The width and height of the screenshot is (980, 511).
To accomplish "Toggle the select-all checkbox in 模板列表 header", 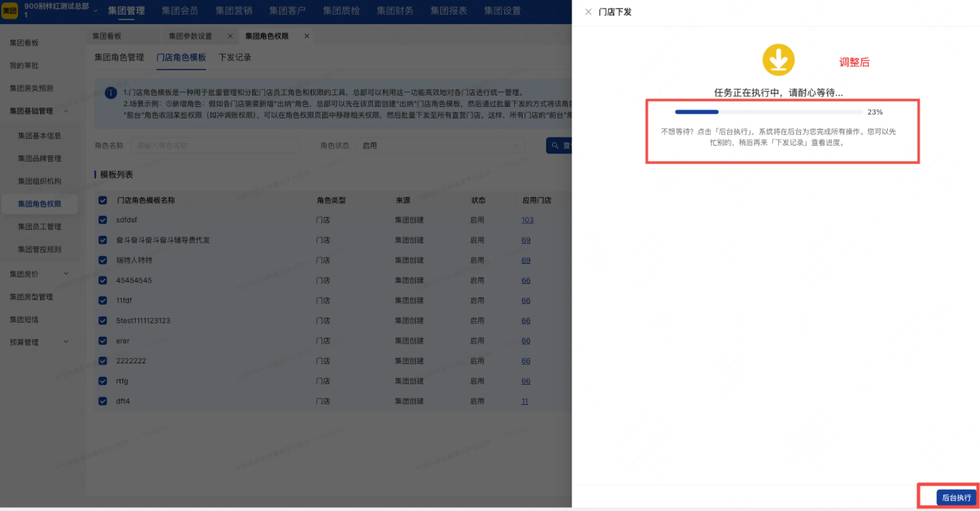I will point(102,200).
